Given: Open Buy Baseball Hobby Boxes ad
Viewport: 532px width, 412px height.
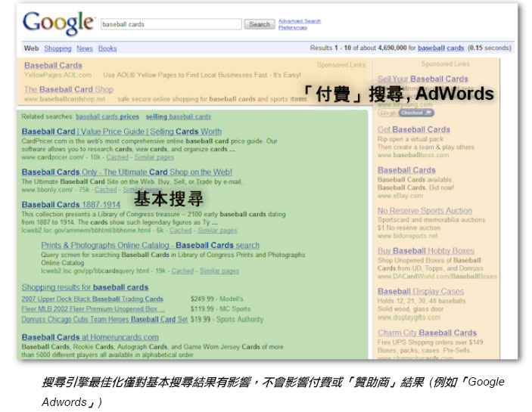Looking at the screenshot, I should click(x=426, y=251).
